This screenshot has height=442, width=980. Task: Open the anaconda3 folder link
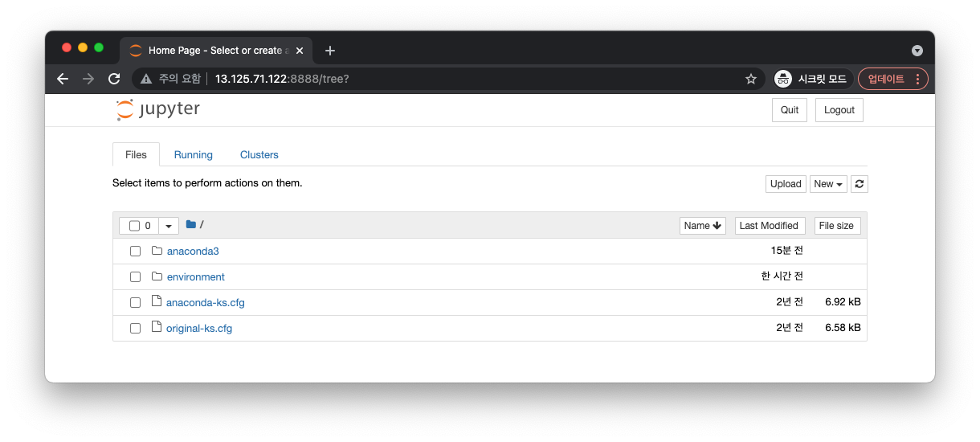[x=193, y=252]
